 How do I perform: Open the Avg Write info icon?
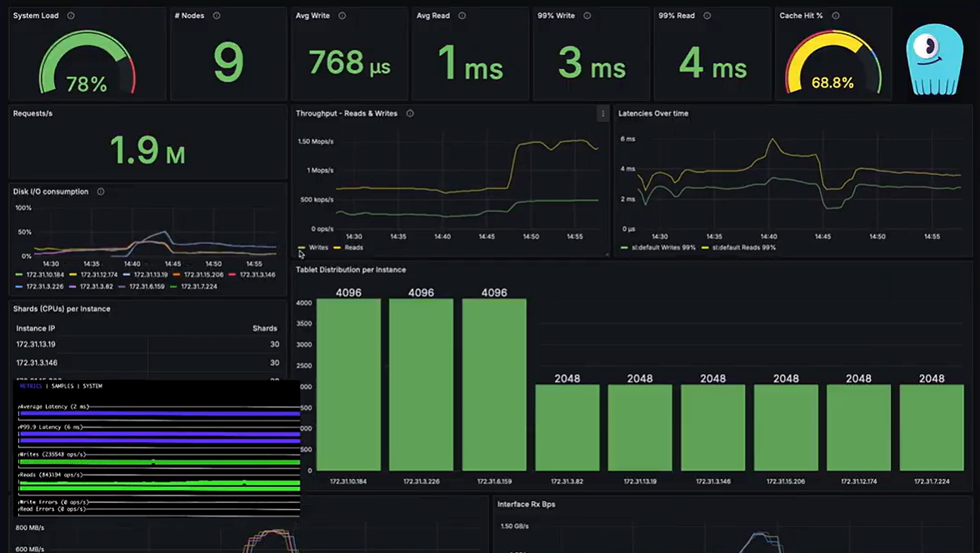click(342, 16)
